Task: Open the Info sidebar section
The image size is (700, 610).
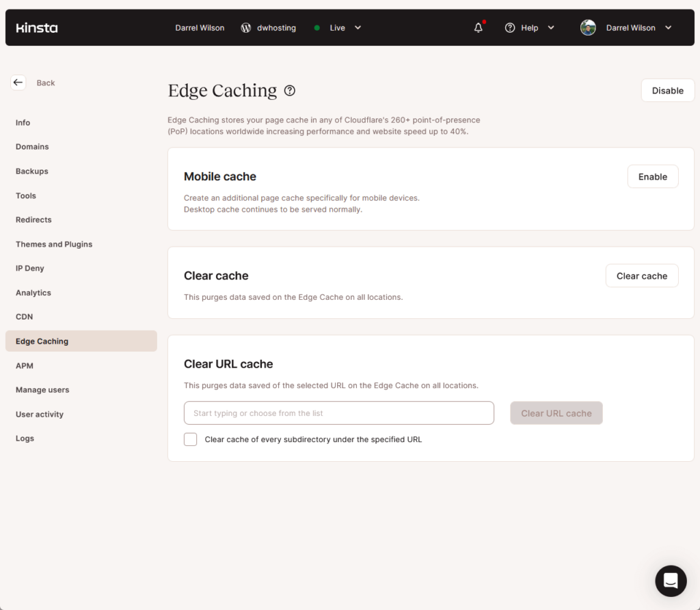Action: click(x=23, y=123)
